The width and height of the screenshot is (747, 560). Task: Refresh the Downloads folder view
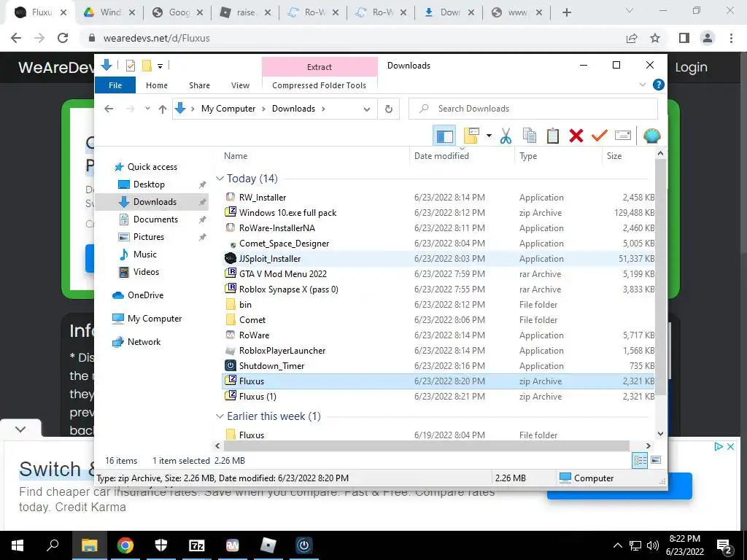[x=389, y=109]
